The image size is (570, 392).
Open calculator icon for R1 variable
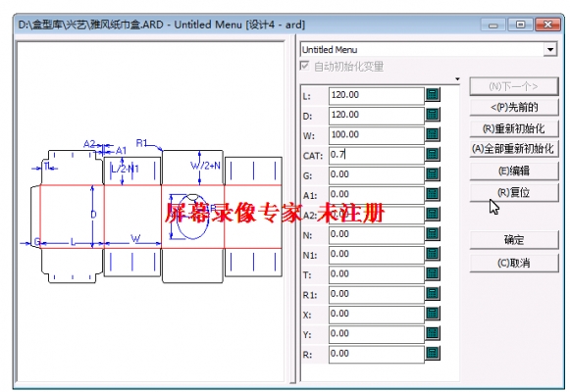433,294
